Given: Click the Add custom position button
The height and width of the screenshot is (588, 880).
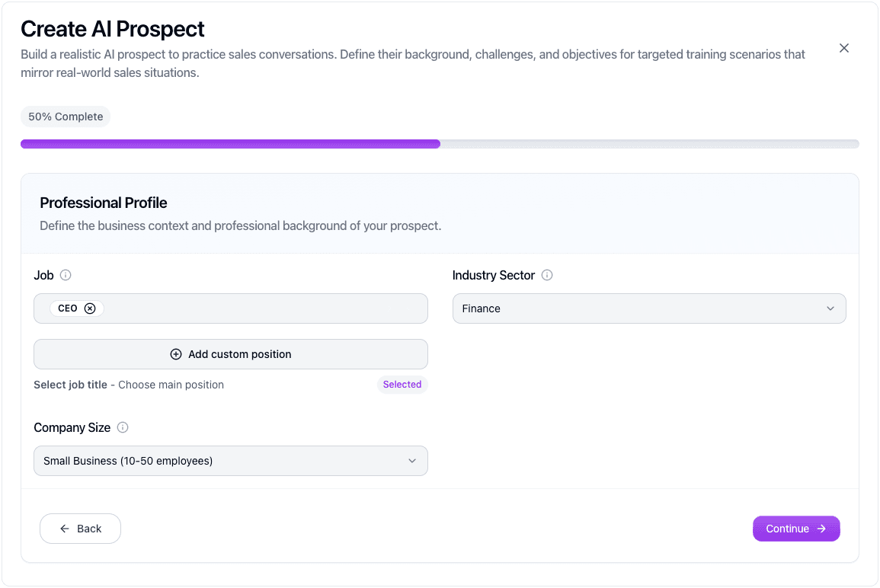Looking at the screenshot, I should pos(230,354).
